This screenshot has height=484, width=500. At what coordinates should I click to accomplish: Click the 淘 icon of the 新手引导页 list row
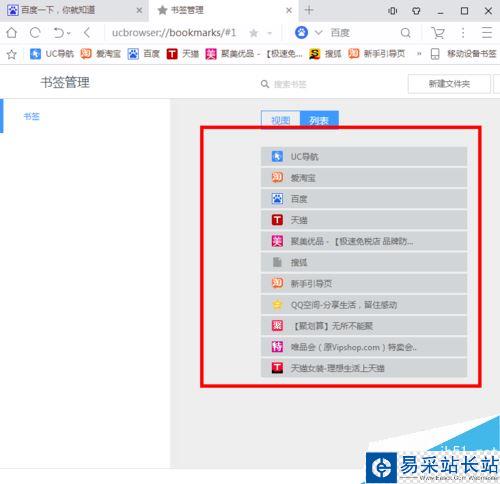coord(277,283)
